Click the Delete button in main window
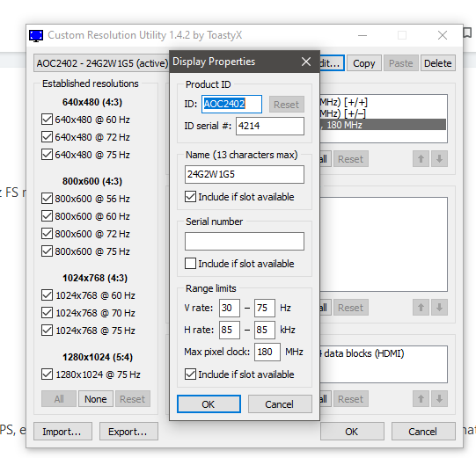 click(x=438, y=63)
